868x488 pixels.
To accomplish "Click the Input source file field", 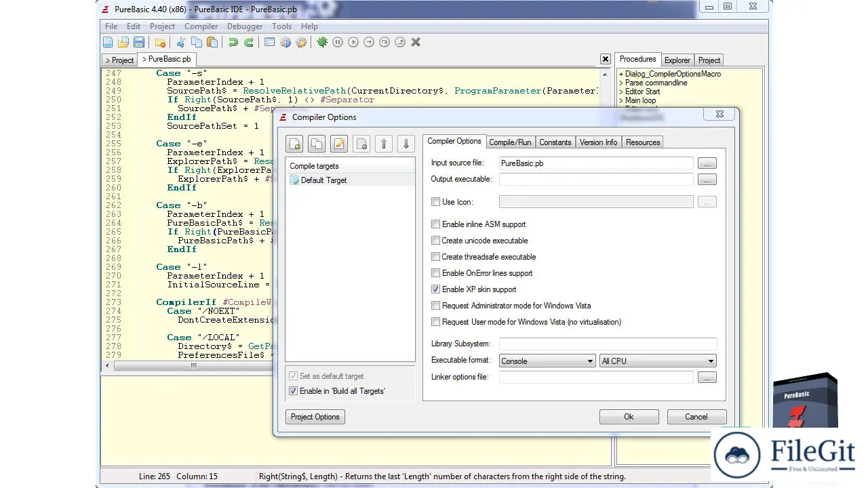I will click(x=596, y=163).
